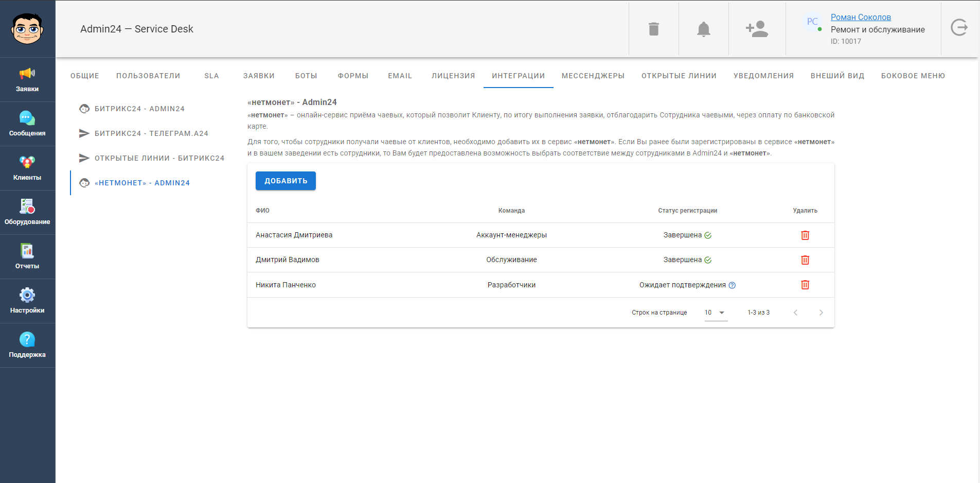The width and height of the screenshot is (980, 483).
Task: Open the МЕССЕНДЖЕРЫ tab
Action: [593, 76]
